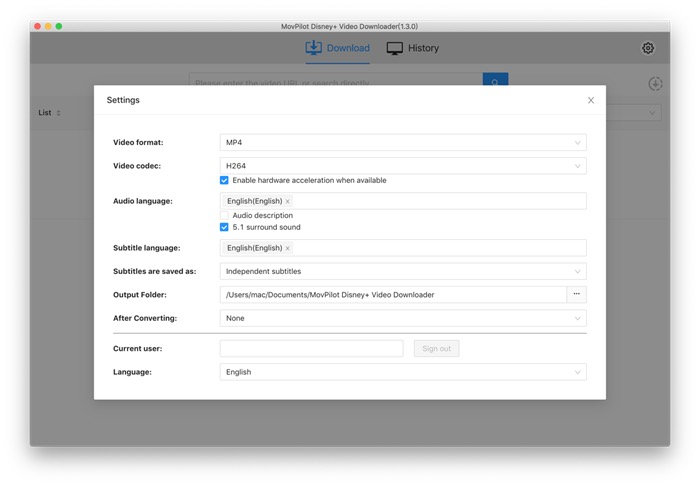
Task: Open settings via gear icon
Action: 648,48
